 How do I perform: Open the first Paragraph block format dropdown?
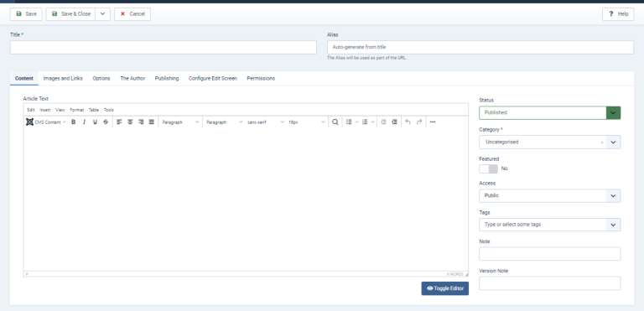click(180, 122)
